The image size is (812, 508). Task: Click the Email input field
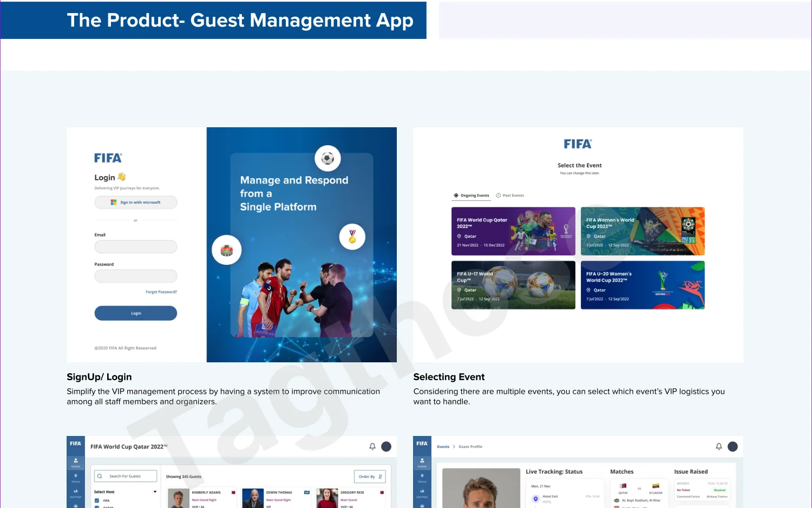click(x=136, y=247)
